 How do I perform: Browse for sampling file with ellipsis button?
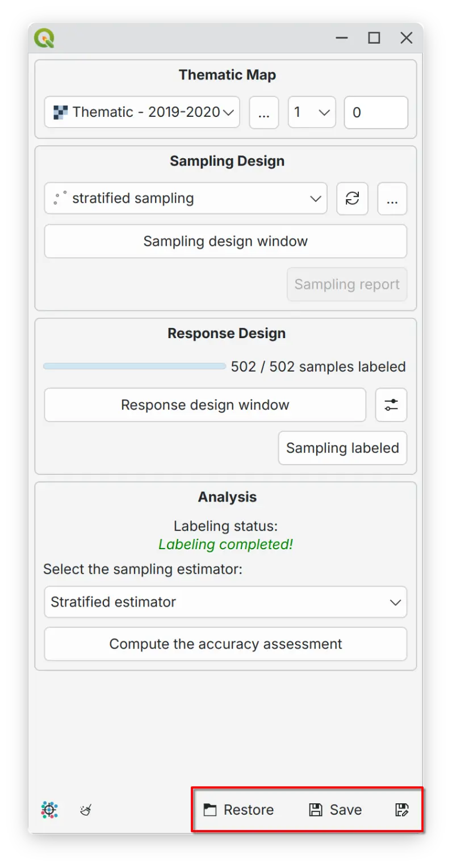[392, 199]
